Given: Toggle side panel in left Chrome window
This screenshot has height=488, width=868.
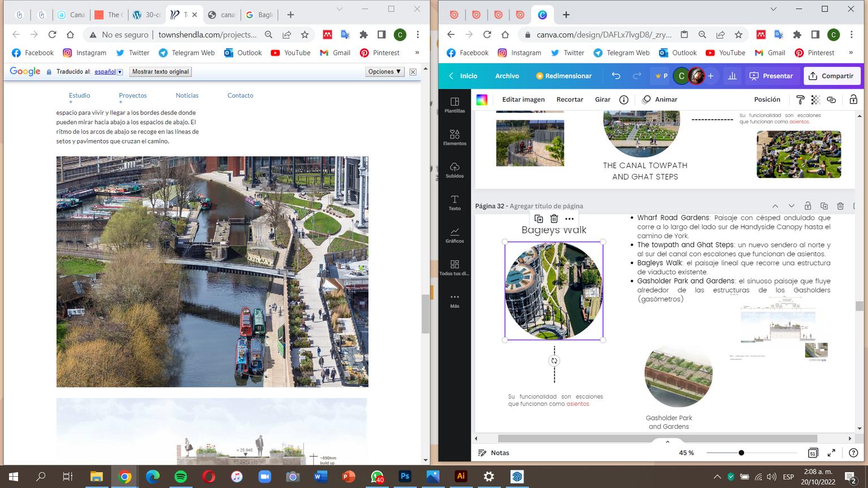Looking at the screenshot, I should [381, 34].
